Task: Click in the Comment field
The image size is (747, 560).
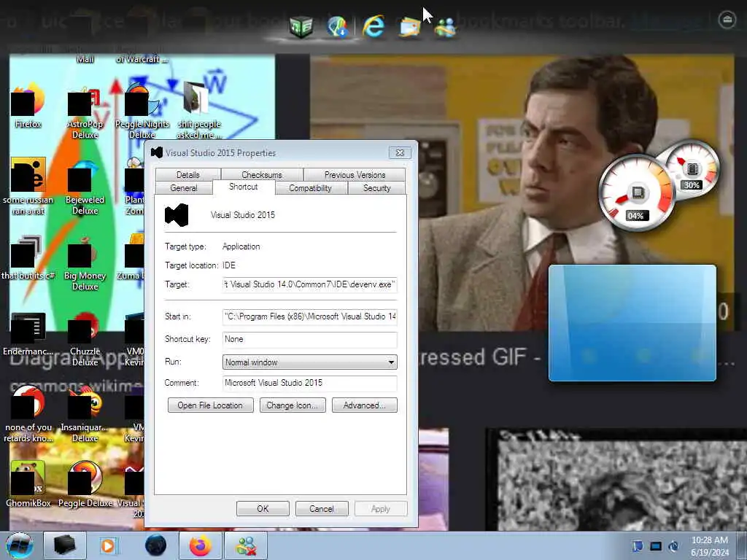Action: (309, 383)
